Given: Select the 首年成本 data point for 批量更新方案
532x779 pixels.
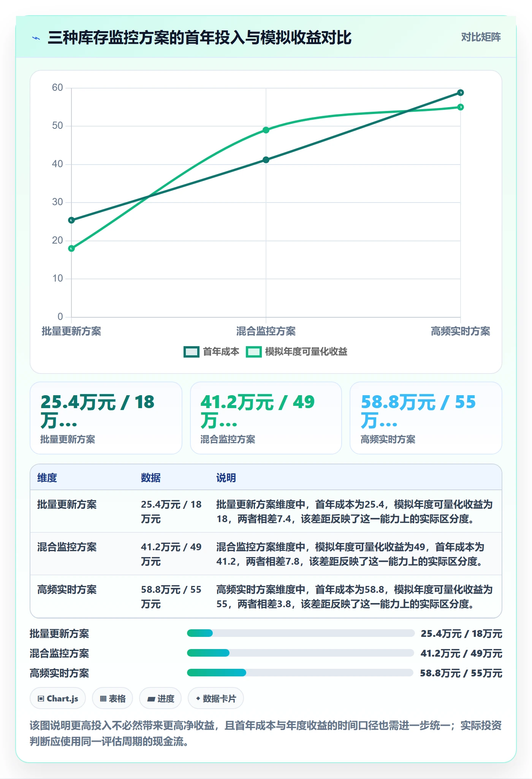Looking at the screenshot, I should [71, 220].
